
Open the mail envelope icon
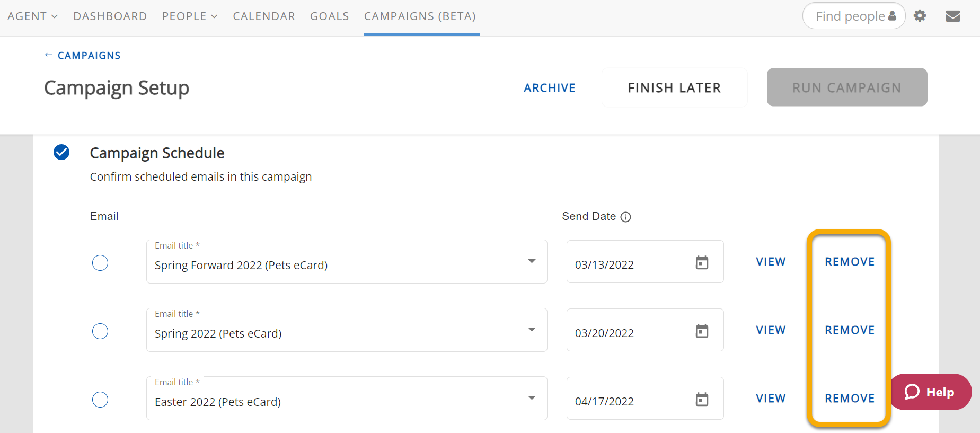coord(952,16)
